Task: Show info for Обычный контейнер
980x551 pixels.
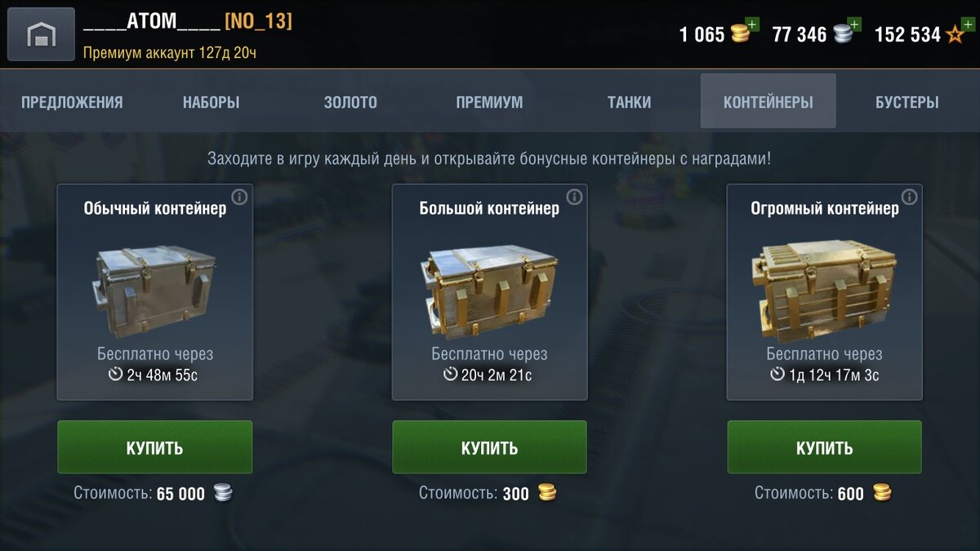Action: coord(239,197)
